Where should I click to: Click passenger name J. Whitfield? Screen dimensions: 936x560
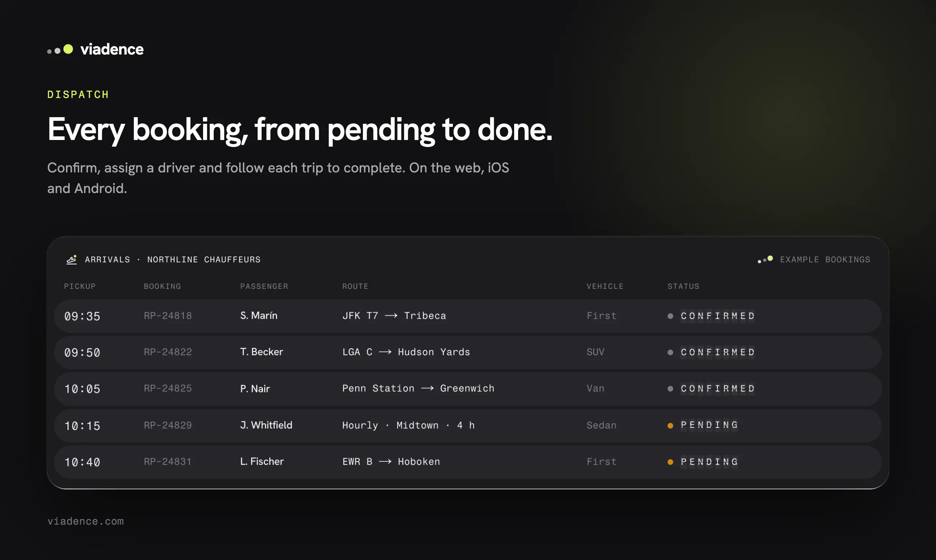[x=266, y=425]
